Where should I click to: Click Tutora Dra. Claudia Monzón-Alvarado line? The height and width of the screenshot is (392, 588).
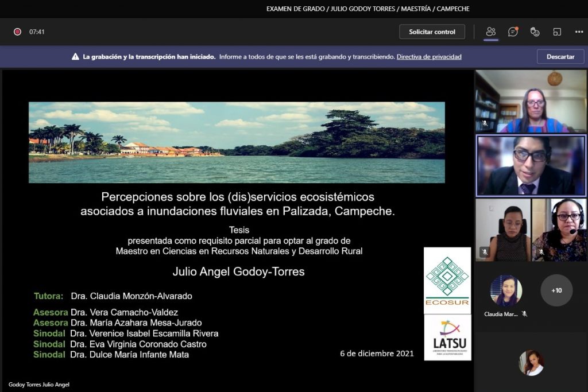pos(113,296)
